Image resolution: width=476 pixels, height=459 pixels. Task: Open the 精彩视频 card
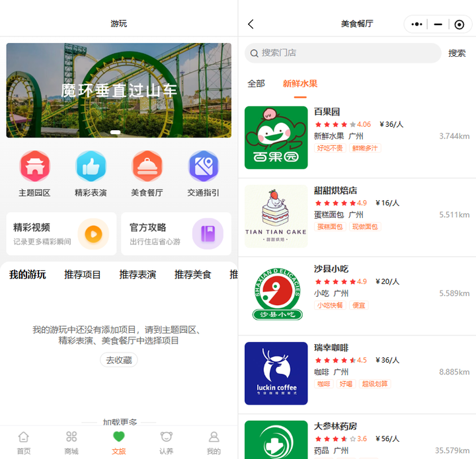61,234
